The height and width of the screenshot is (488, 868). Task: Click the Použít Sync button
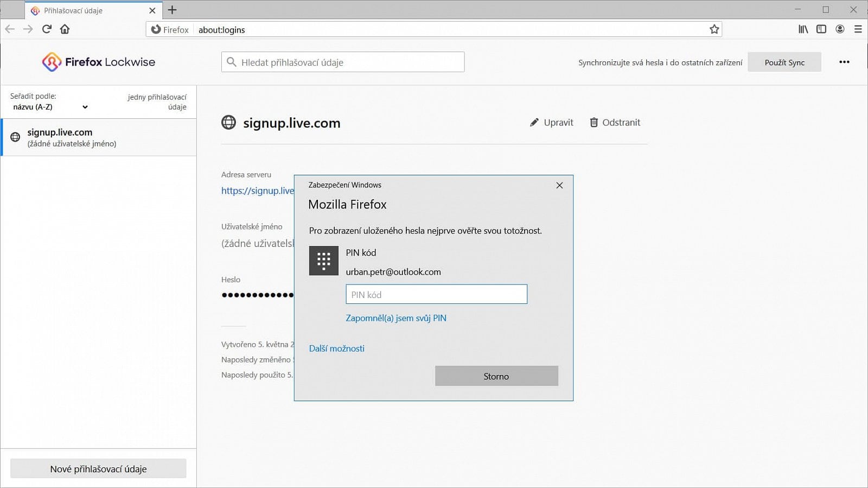tap(784, 62)
